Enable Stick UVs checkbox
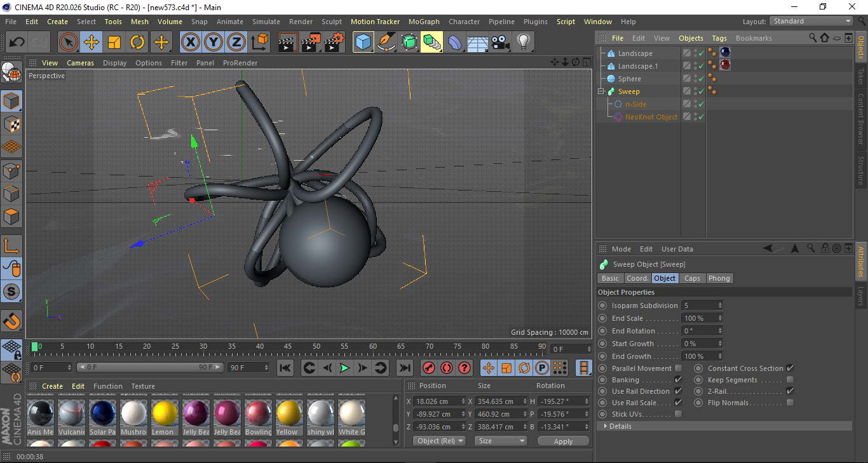Screen dimensions: 868x463 [x=678, y=414]
